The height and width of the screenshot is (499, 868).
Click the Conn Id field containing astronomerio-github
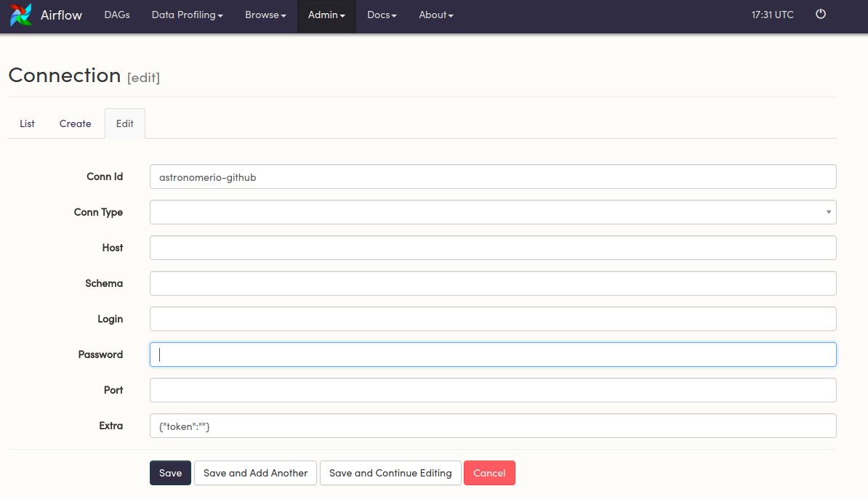(493, 177)
